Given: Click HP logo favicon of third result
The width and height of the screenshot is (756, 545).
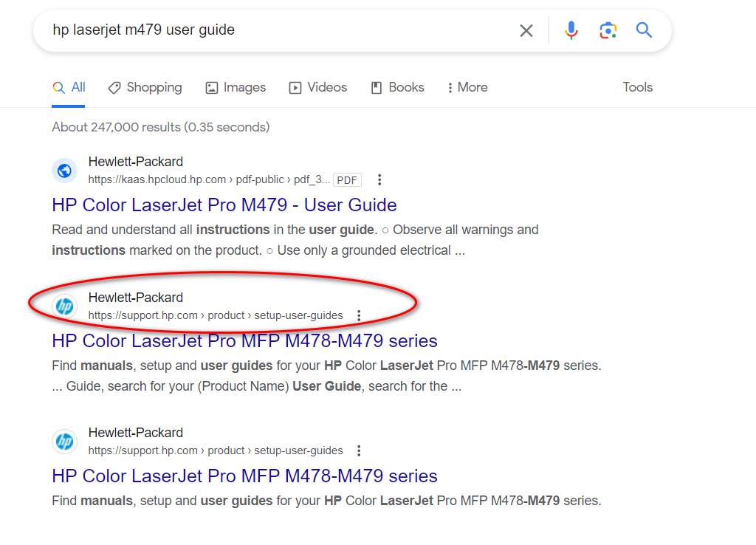Looking at the screenshot, I should (65, 442).
